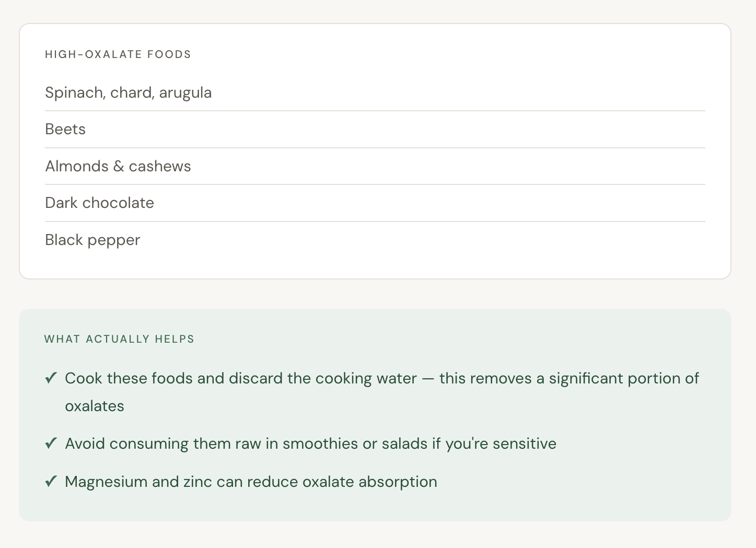Viewport: 756px width, 548px height.
Task: Click the "HIGH-OXALATE FOODS" heading
Action: pos(118,54)
